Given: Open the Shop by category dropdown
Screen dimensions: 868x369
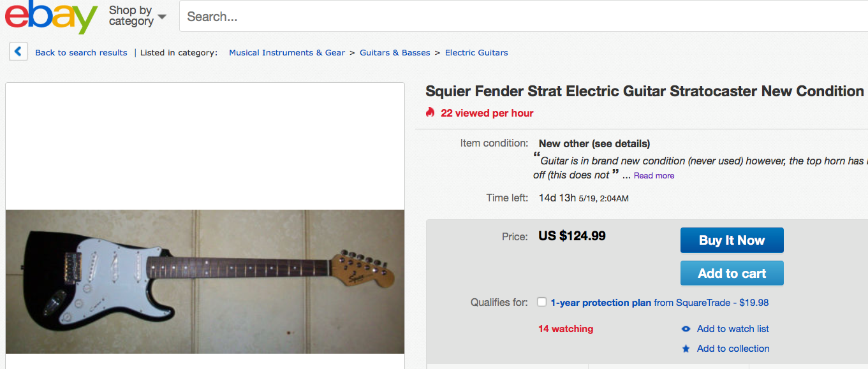Looking at the screenshot, I should (x=137, y=16).
